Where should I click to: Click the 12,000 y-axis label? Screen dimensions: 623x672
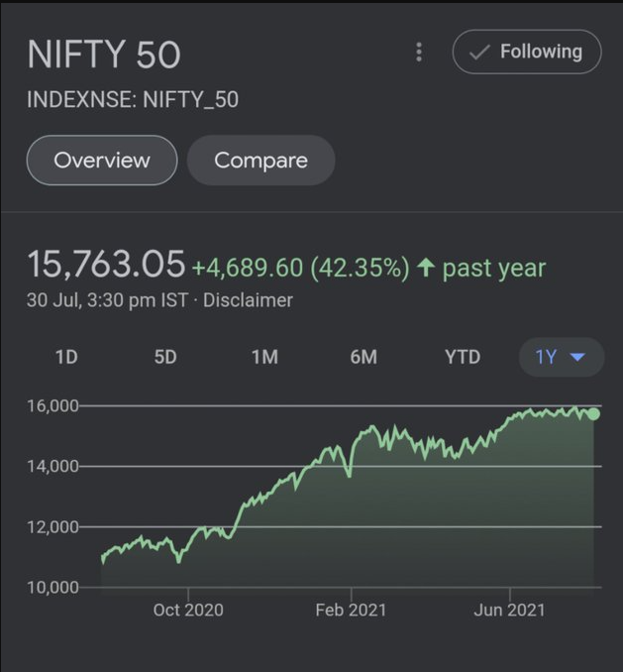[53, 526]
